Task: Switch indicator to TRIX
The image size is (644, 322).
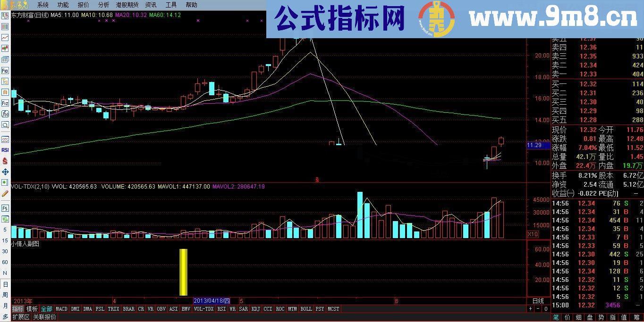Action: pos(113,309)
